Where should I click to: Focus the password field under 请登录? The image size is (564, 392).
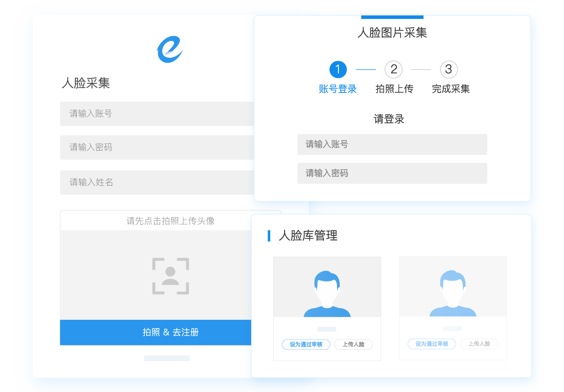click(x=392, y=173)
